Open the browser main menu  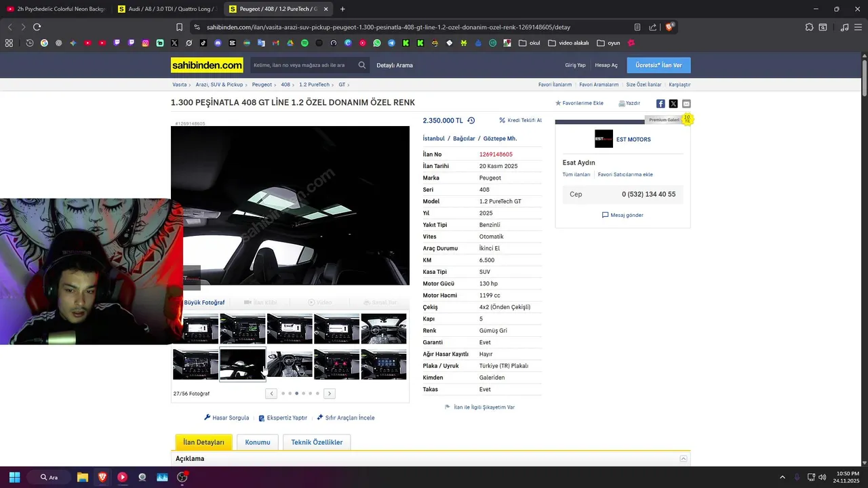tap(859, 27)
